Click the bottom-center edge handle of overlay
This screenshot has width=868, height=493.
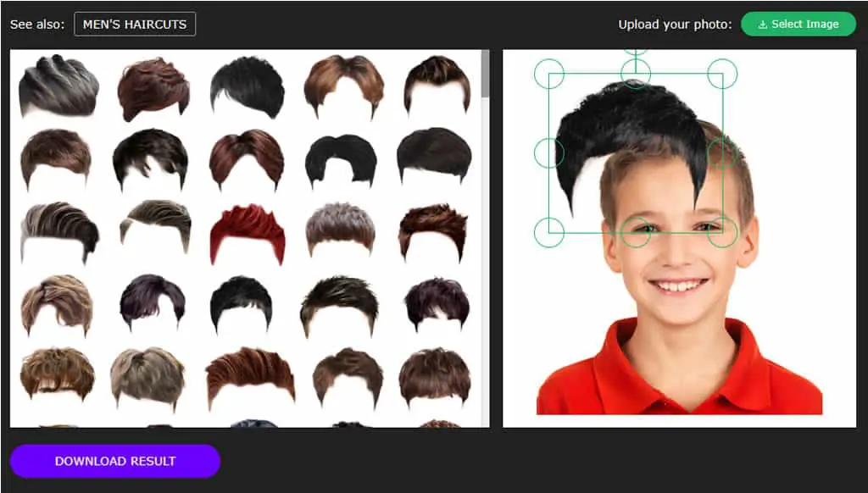(x=636, y=232)
